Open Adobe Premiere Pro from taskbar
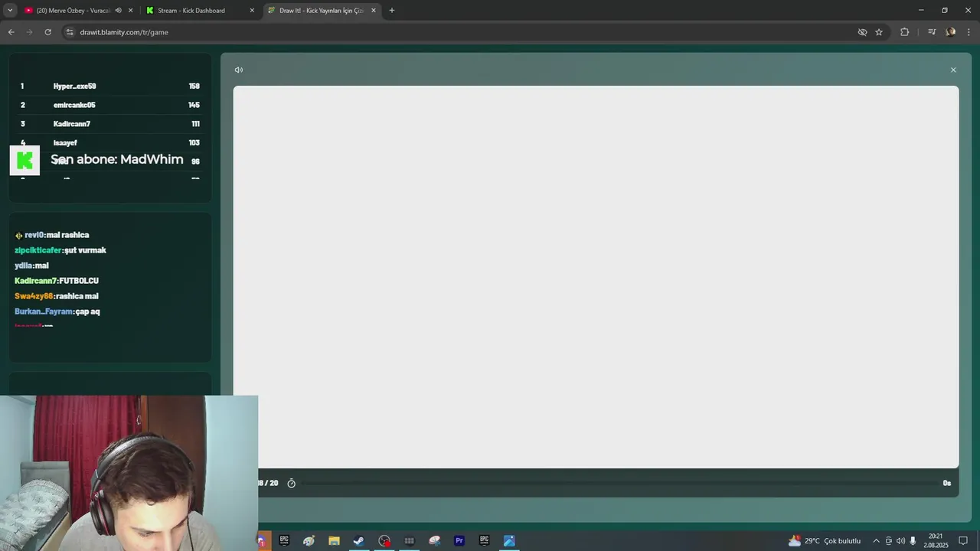 tap(459, 540)
